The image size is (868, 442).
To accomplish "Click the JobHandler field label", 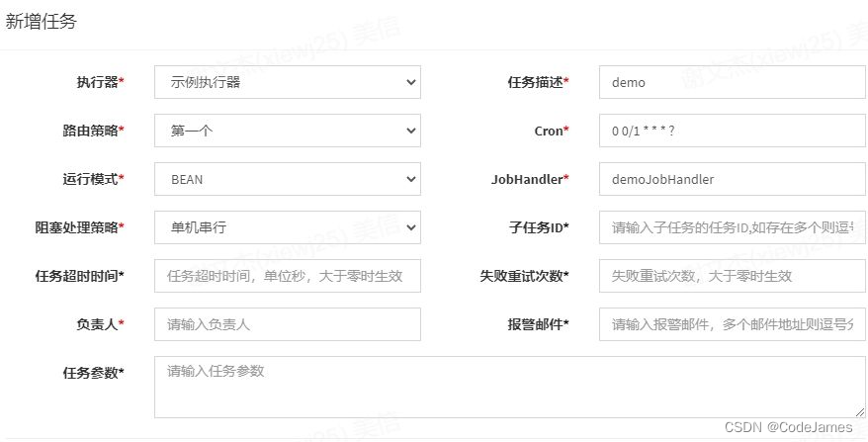I will (x=530, y=179).
